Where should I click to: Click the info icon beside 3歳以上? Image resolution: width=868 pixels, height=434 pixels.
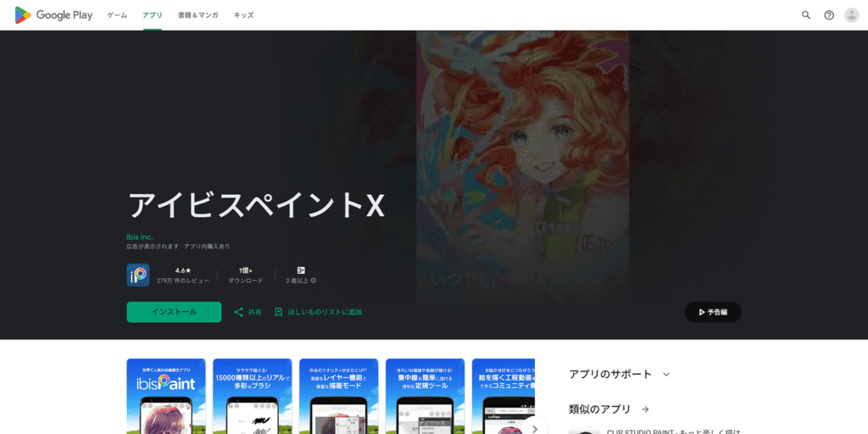coord(314,281)
